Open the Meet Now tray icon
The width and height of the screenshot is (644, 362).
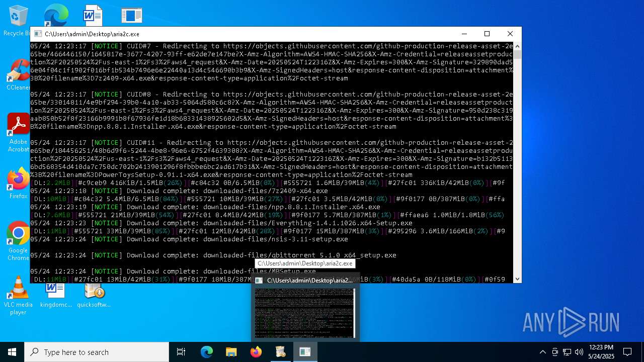tap(555, 352)
